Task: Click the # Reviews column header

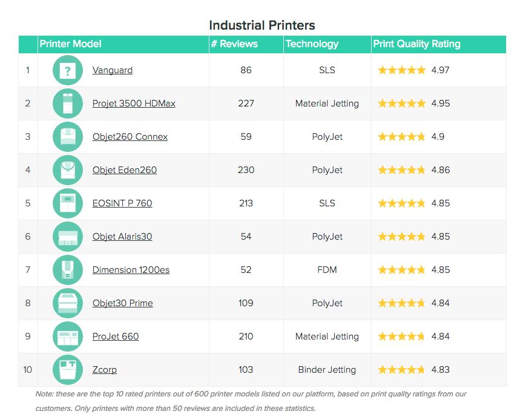Action: pyautogui.click(x=234, y=44)
